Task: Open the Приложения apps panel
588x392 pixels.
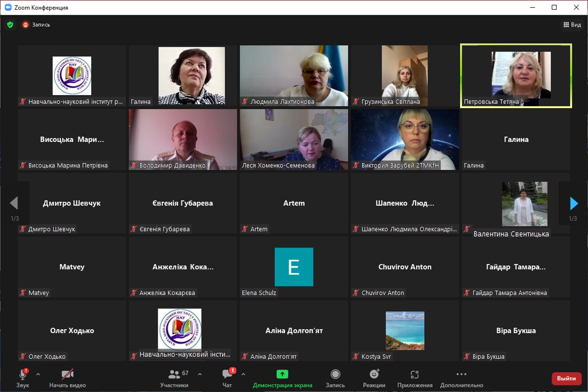Action: tap(414, 378)
